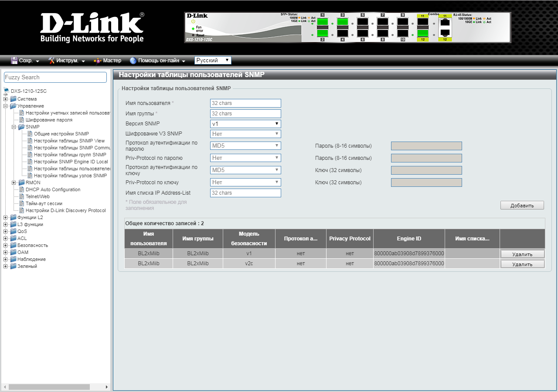Click the Wizard star icon
Viewport: 558px width, 392px height.
(98, 61)
